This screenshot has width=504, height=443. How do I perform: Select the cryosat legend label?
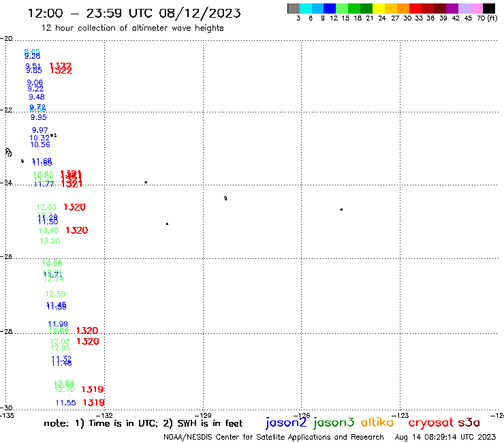click(x=430, y=423)
